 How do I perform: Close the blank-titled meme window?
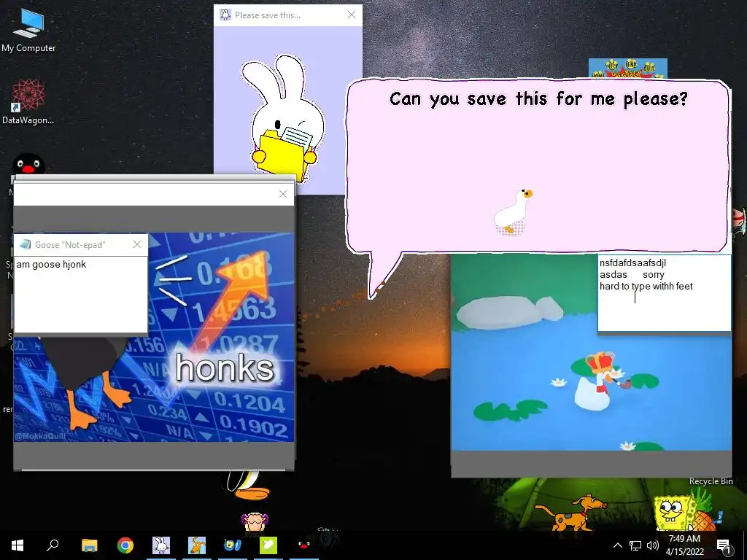click(x=283, y=194)
